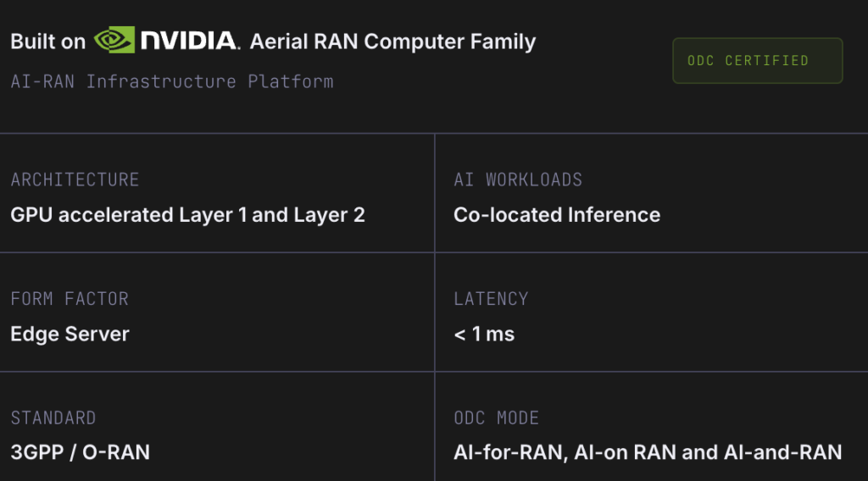Viewport: 868px width, 481px height.
Task: Click the LATENCY label
Action: point(491,299)
